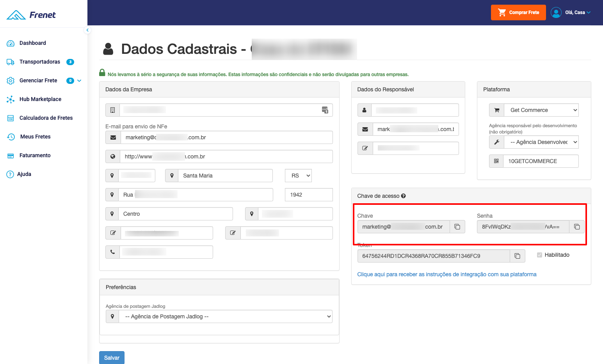Screen dimensions: 603x364
Task: Open the RS state dropdown
Action: tap(298, 176)
